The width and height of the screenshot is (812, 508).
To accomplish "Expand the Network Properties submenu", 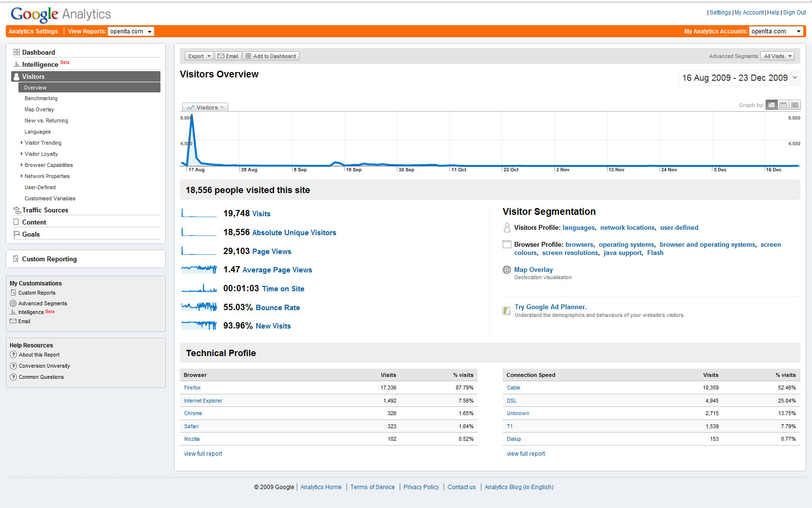I will tap(21, 176).
